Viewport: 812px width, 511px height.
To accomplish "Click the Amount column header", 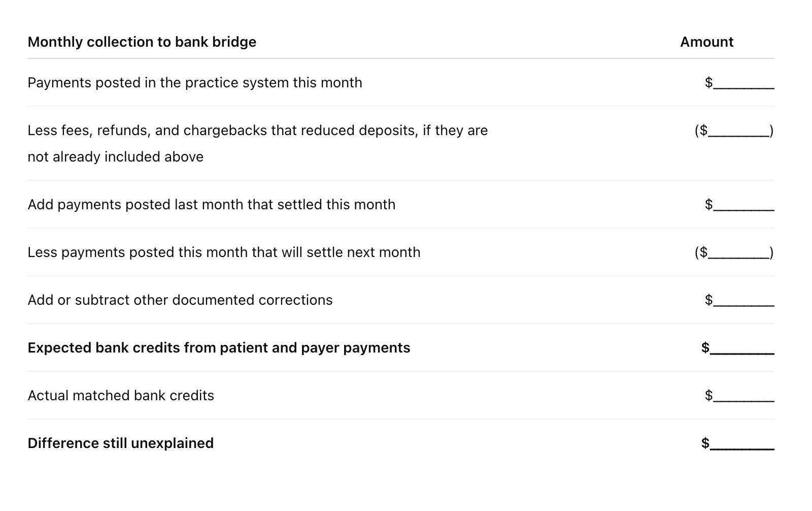I will pos(706,42).
